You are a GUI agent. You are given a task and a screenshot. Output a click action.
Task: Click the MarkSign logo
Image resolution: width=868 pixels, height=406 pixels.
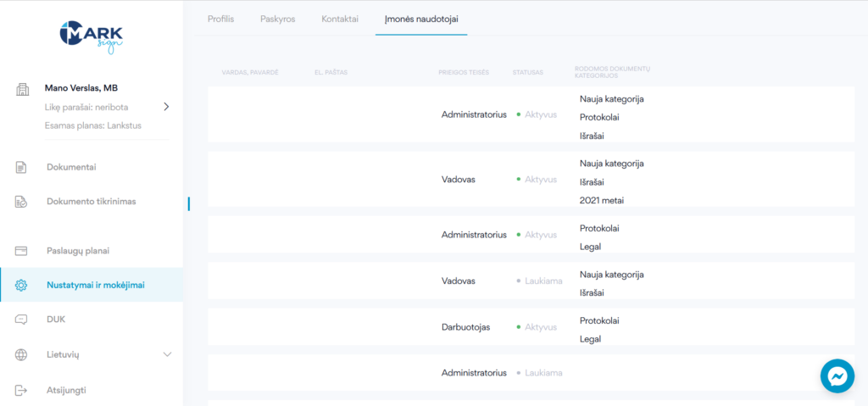pyautogui.click(x=91, y=36)
